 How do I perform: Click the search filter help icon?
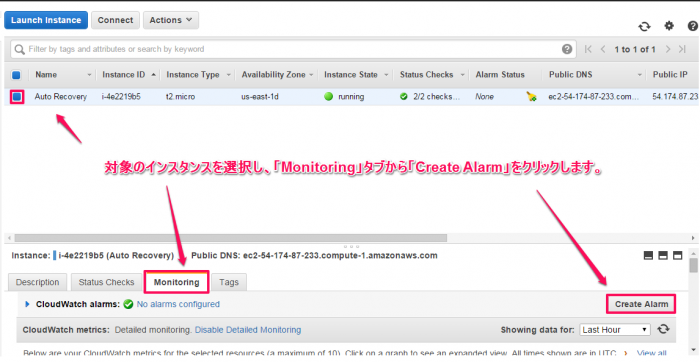coord(567,49)
